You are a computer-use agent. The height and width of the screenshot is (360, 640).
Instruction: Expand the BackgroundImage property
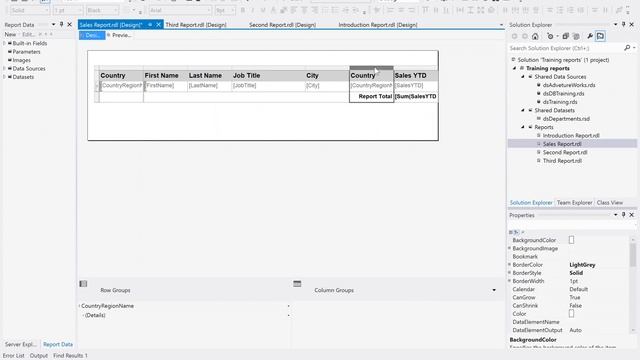[x=509, y=248]
